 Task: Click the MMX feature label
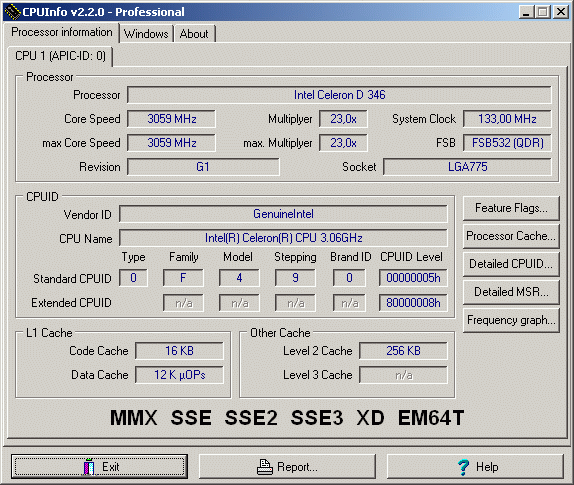[x=134, y=418]
